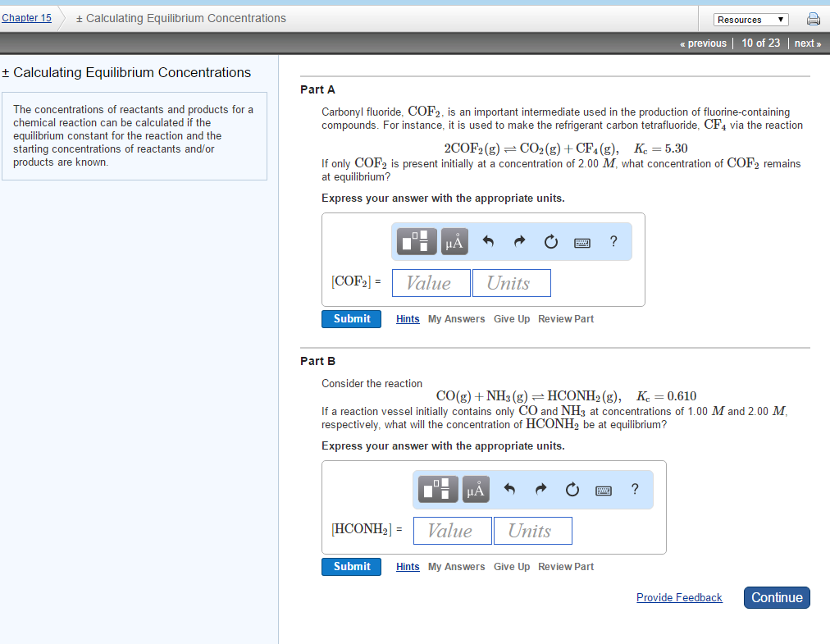Open equation template icon in Part A toolbar
Image resolution: width=830 pixels, height=644 pixels.
(415, 241)
